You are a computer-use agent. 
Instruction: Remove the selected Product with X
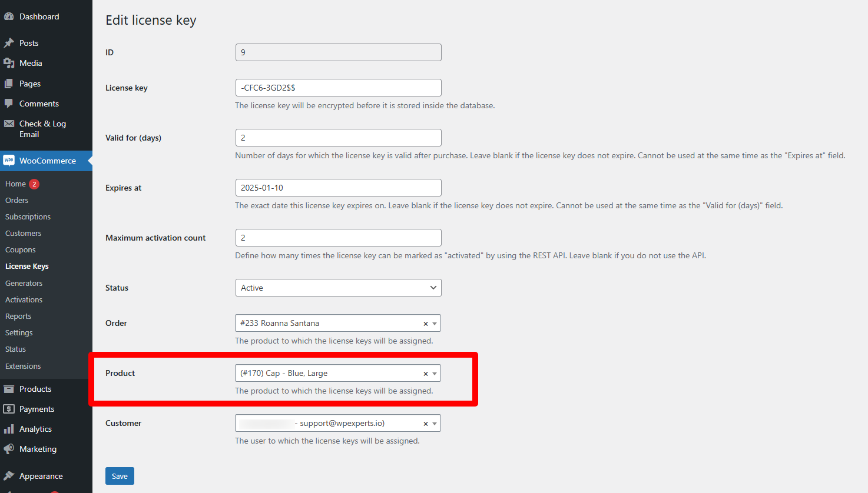click(426, 374)
